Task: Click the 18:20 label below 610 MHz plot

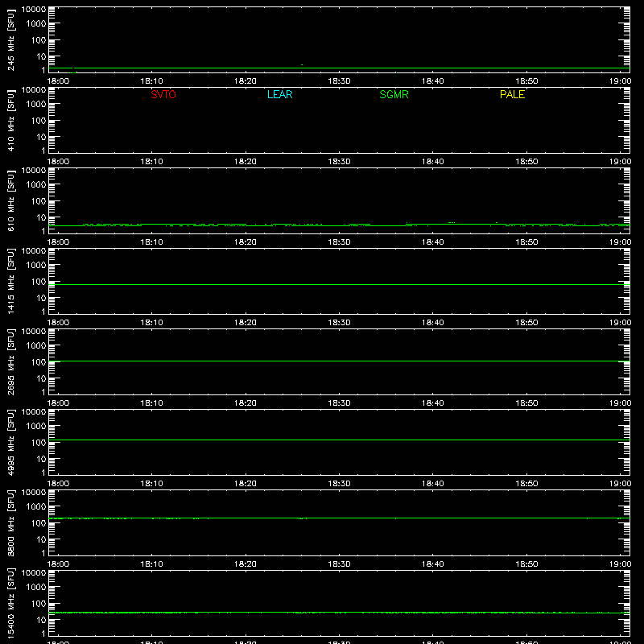Action: point(246,242)
